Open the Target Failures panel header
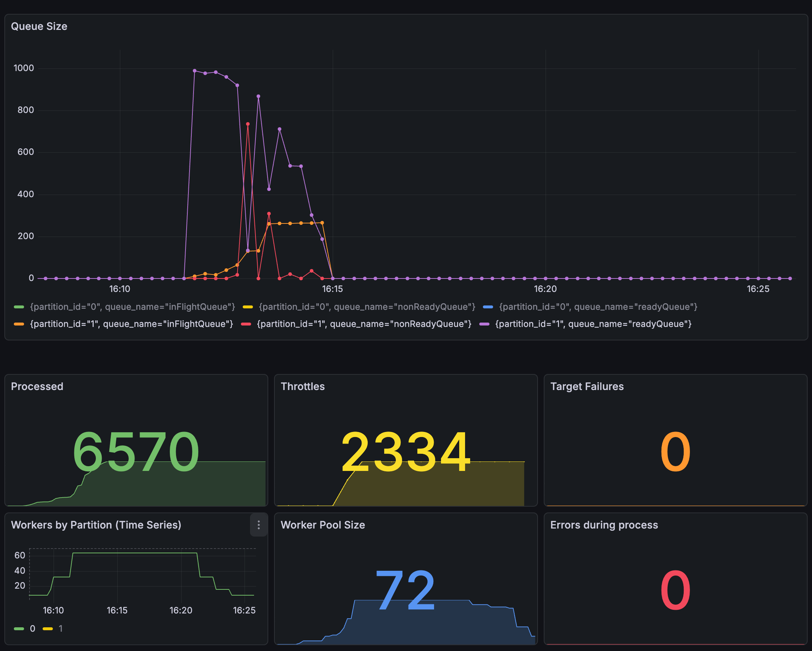 (x=587, y=386)
